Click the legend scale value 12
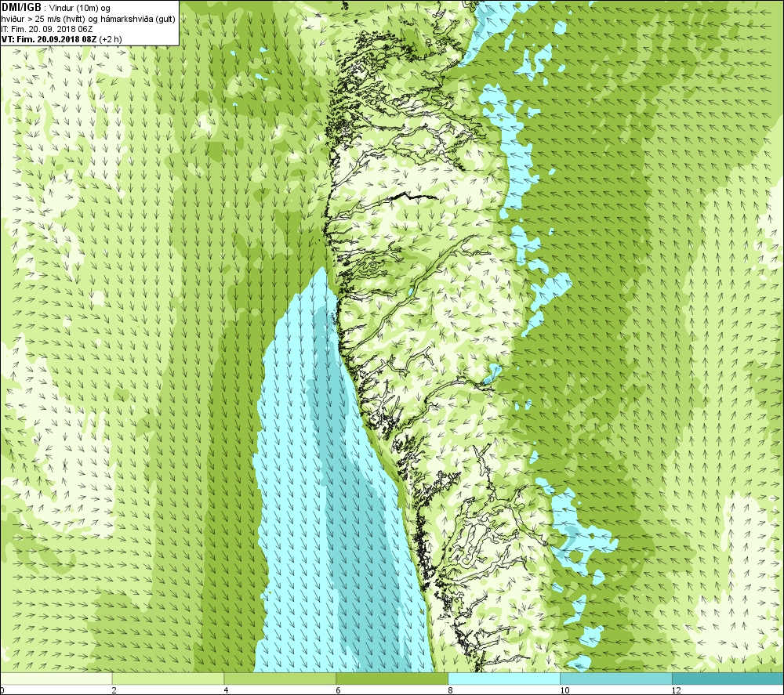The width and height of the screenshot is (784, 695). click(677, 690)
